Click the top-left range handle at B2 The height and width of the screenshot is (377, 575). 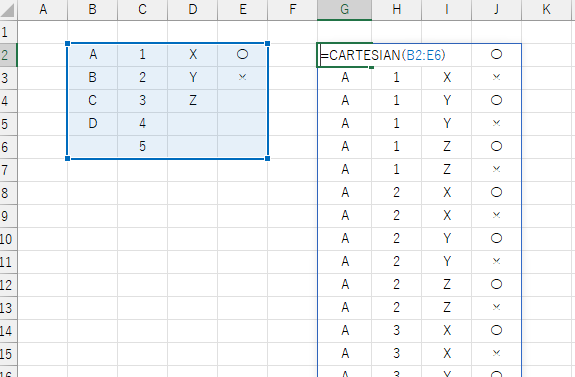coord(67,44)
